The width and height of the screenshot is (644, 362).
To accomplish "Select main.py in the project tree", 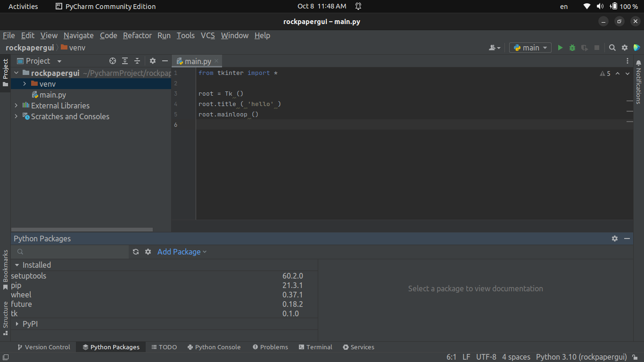I will coord(53,95).
